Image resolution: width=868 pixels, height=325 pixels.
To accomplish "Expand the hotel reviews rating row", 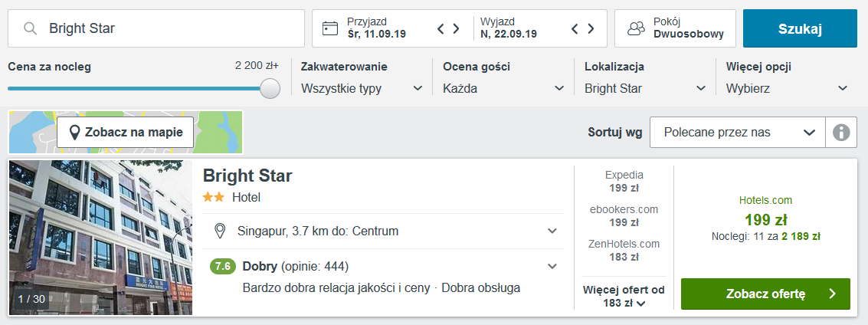I will 552,267.
